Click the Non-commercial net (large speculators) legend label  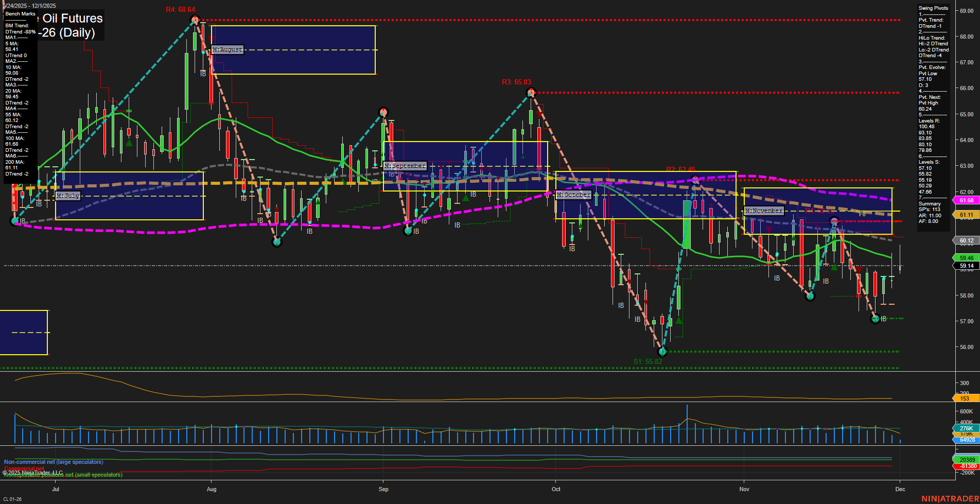53,462
